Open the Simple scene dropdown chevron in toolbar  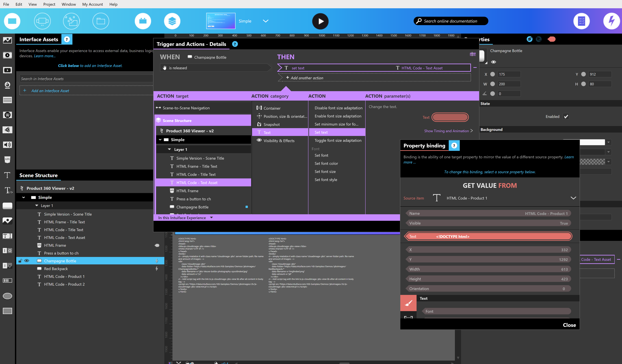pyautogui.click(x=266, y=21)
